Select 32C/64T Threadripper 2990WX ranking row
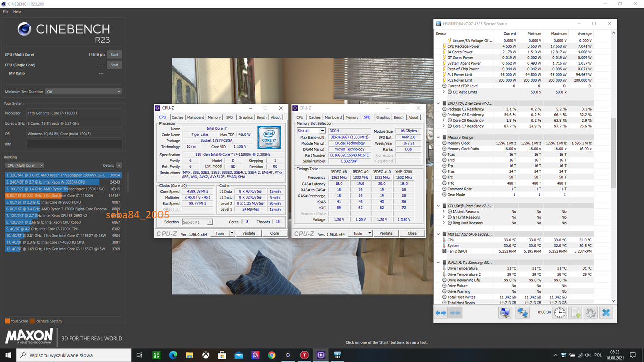Viewport: 644px width, 362px height. point(63,175)
